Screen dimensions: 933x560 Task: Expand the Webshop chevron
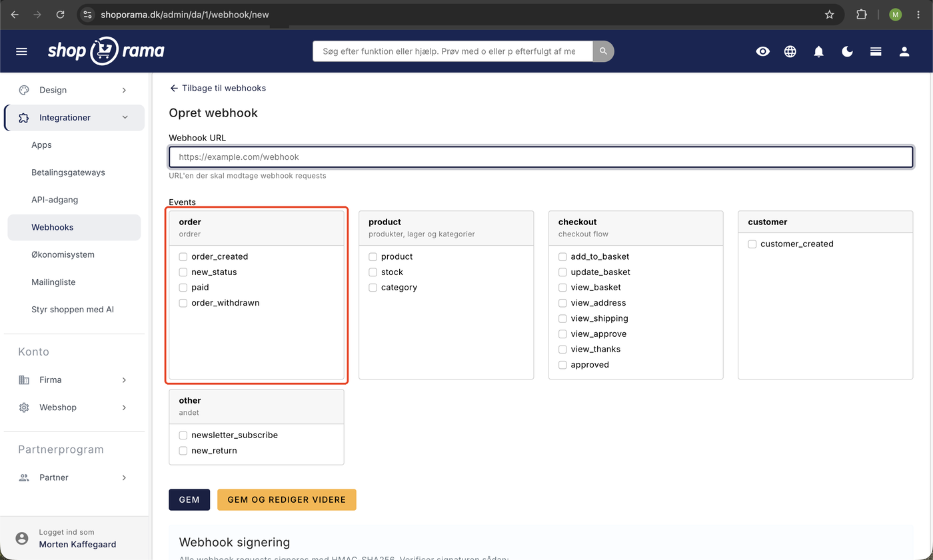124,408
